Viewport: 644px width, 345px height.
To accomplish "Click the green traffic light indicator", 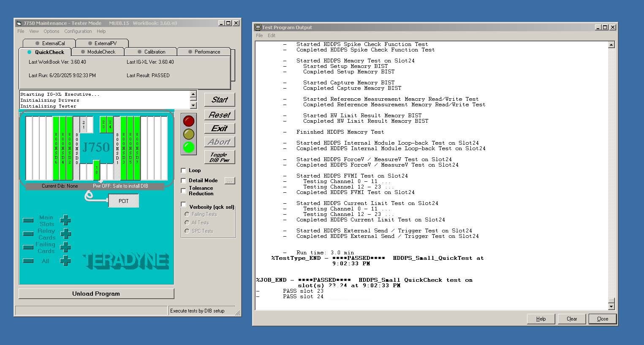I will click(x=188, y=147).
